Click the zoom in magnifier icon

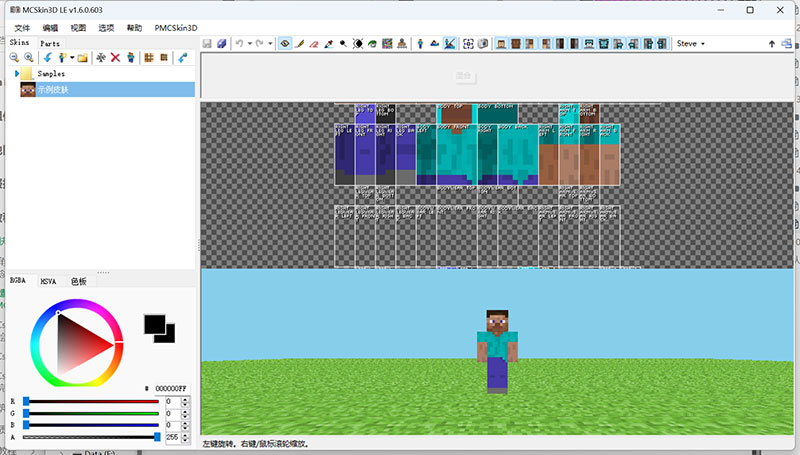tap(28, 58)
